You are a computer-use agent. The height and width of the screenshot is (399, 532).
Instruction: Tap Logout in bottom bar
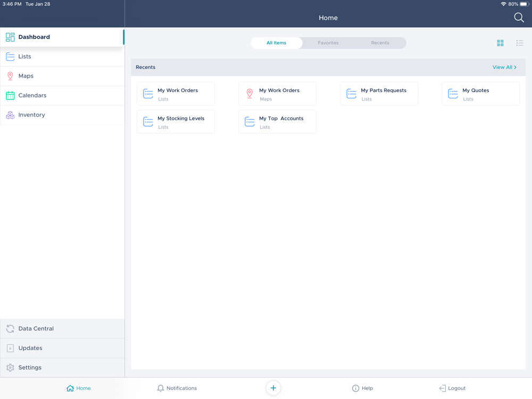(452, 388)
